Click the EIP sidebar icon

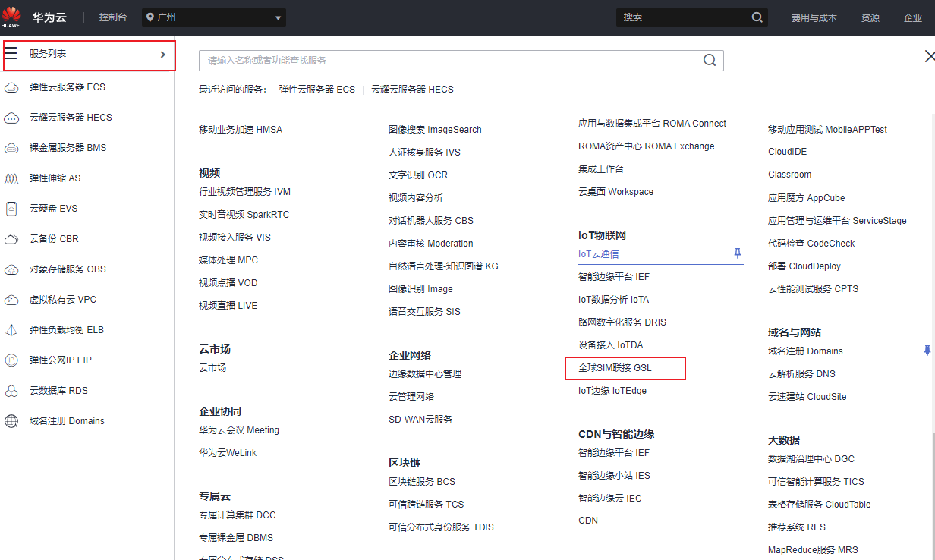tap(11, 360)
